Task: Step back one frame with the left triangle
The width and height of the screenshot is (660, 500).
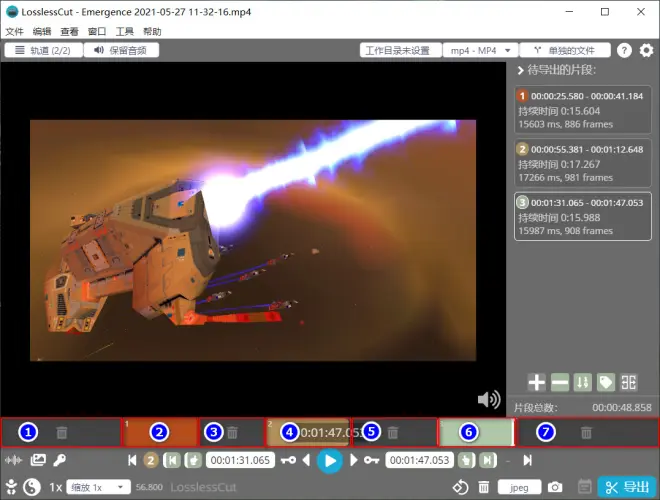Action: click(x=306, y=460)
